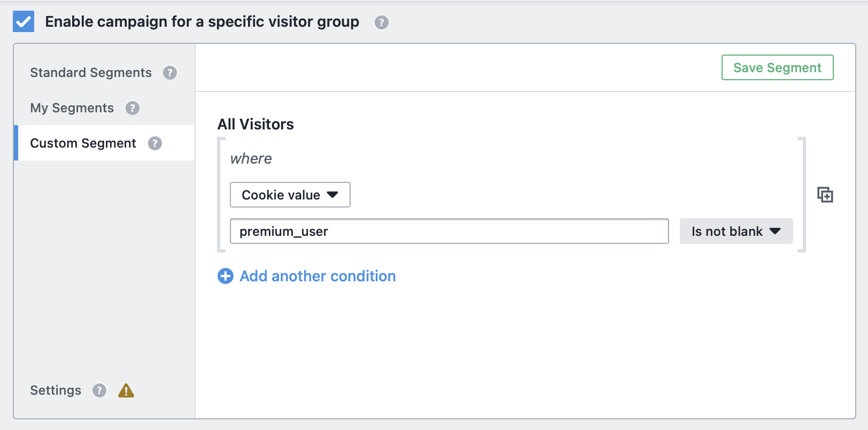This screenshot has height=430, width=868.
Task: Switch to My Segments tab
Action: click(72, 108)
